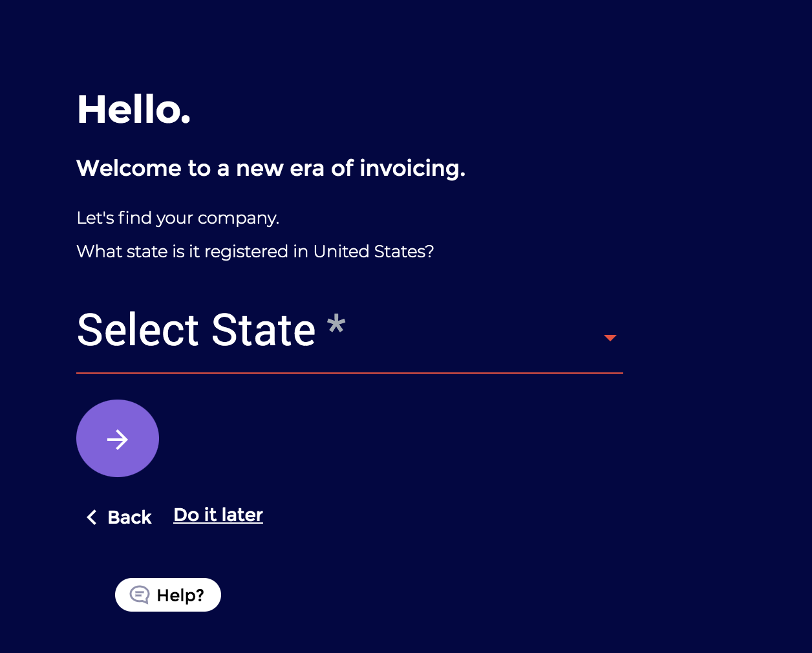812x653 pixels.
Task: Click the purple next arrow button
Action: coord(118,438)
